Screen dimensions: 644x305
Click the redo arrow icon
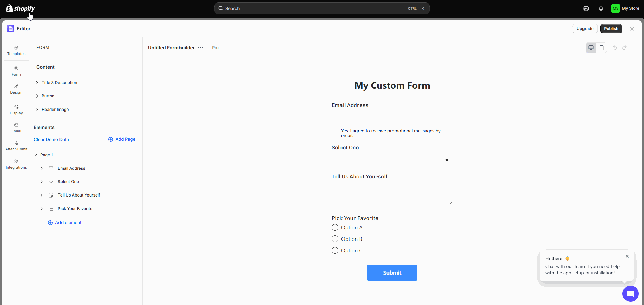point(625,48)
